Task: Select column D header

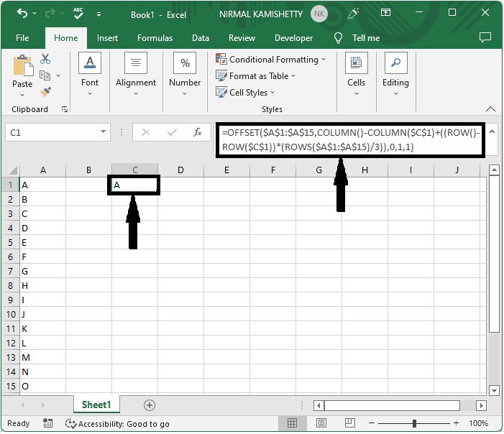Action: [180, 170]
